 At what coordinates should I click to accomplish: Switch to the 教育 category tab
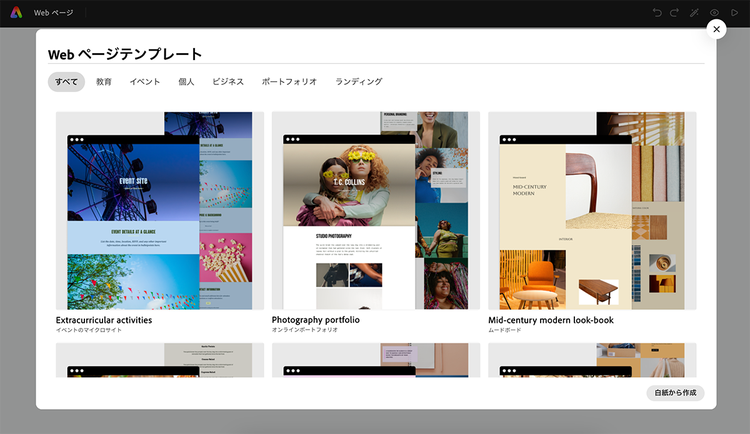(x=104, y=81)
